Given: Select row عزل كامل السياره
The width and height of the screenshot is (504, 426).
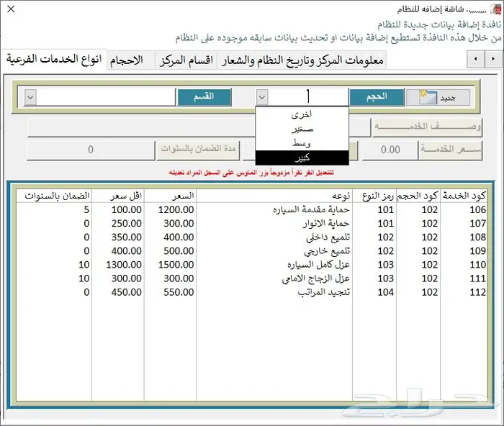Looking at the screenshot, I should coord(251,265).
